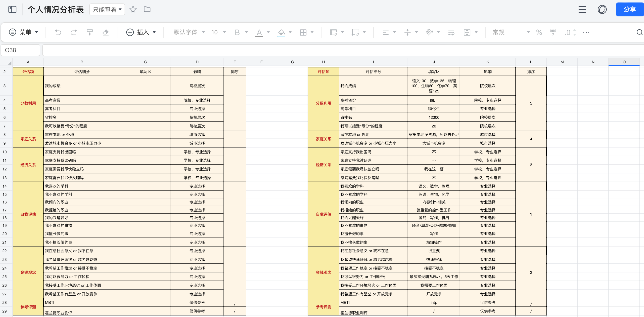Click the fill color bucket swatch
This screenshot has height=317, width=644.
[x=281, y=32]
